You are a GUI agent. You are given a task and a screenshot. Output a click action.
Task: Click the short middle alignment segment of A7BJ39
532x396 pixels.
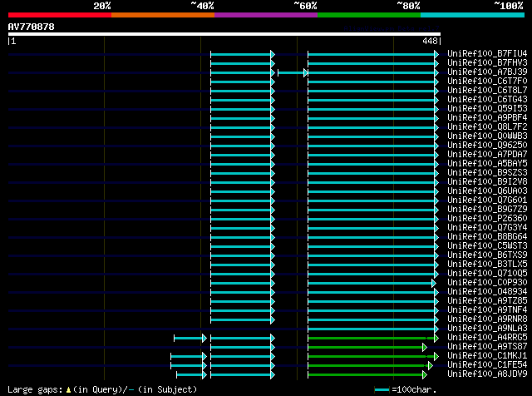(x=293, y=72)
